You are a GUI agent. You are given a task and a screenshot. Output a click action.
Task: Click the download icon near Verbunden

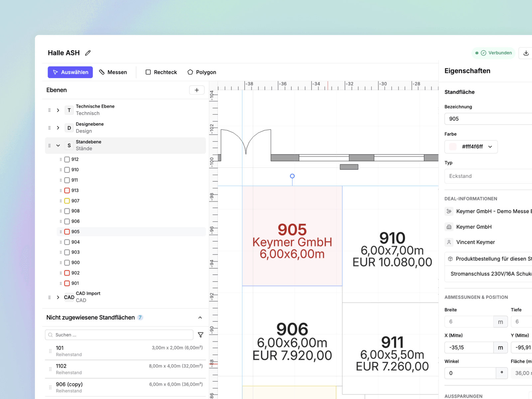(526, 53)
